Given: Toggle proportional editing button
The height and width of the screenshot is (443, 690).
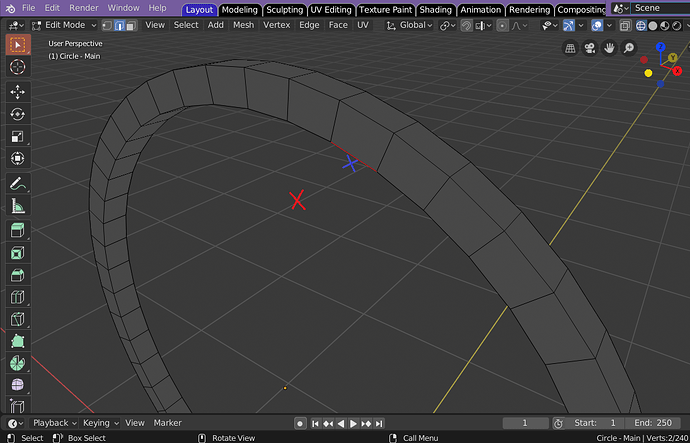Looking at the screenshot, I should [x=503, y=26].
